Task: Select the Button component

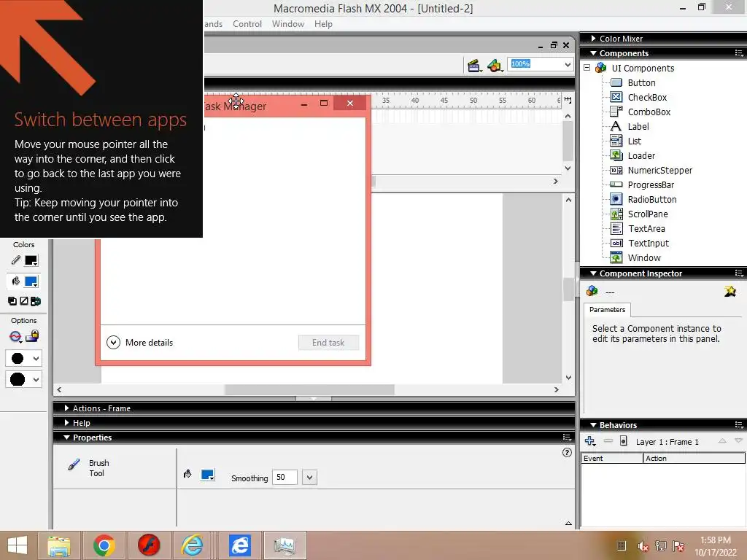Action: (641, 83)
